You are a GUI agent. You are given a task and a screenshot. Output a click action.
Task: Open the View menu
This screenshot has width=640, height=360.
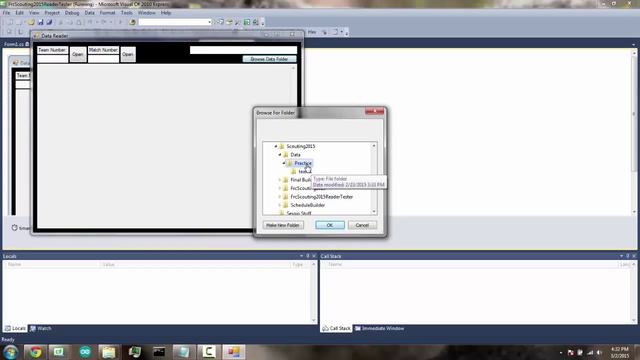(34, 13)
